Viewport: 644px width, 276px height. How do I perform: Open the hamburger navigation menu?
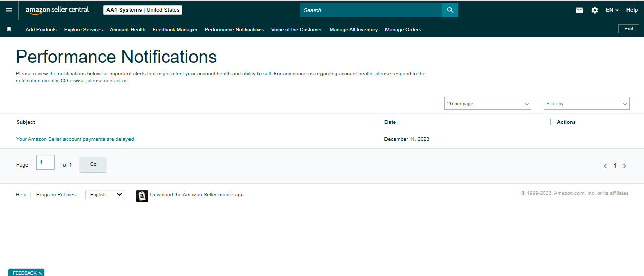9,10
